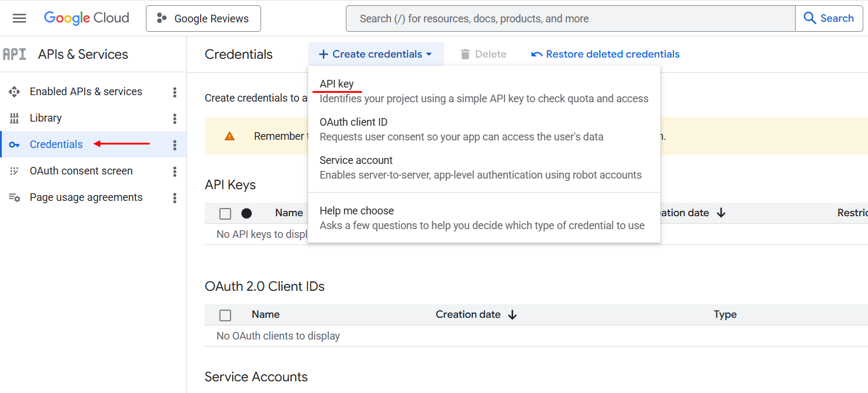Screen dimensions: 868x393
Task: Choose API key from the menu
Action: point(484,91)
